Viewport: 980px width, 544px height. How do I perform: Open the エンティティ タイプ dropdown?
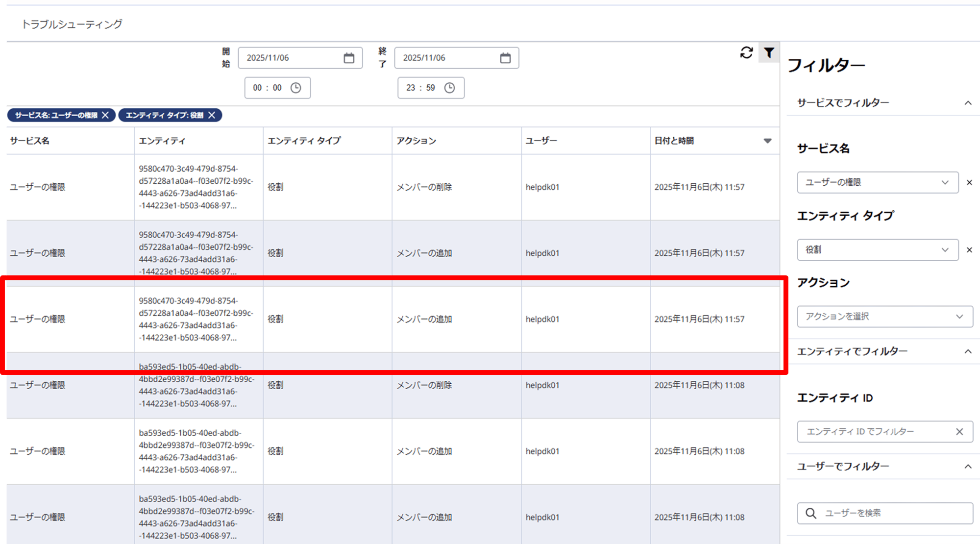point(877,250)
